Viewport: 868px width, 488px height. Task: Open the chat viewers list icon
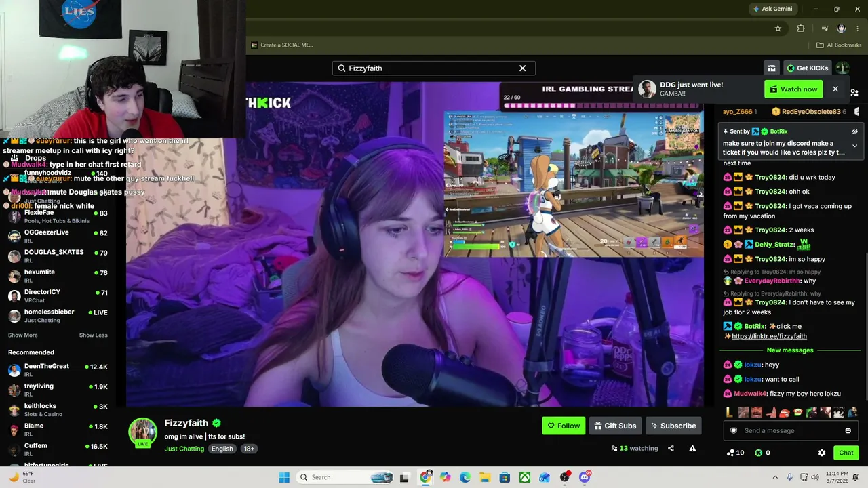[x=854, y=93]
